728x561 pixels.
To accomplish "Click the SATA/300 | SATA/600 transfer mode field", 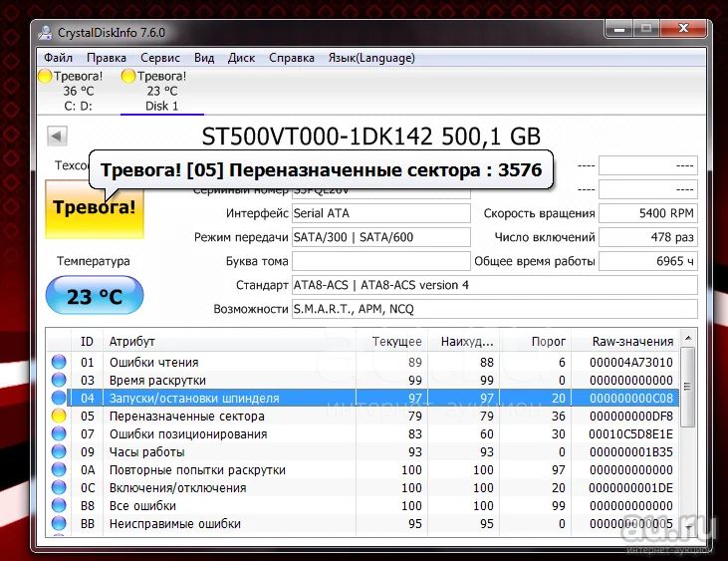I will [x=380, y=237].
